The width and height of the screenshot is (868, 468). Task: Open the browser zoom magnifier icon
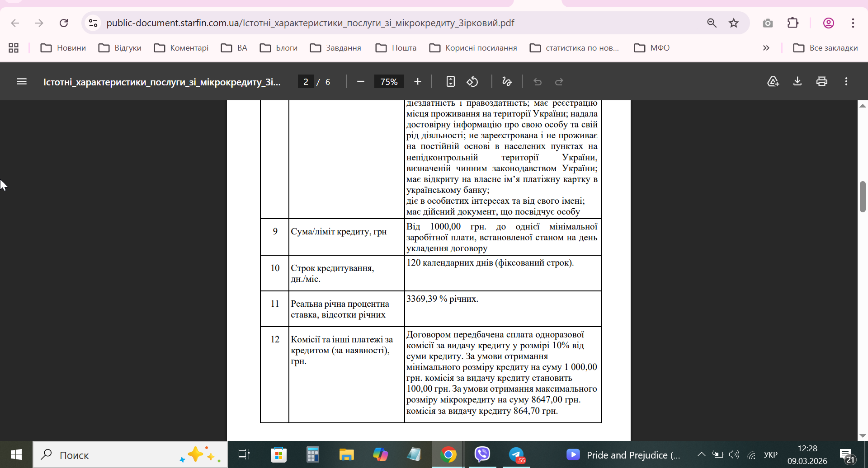712,23
